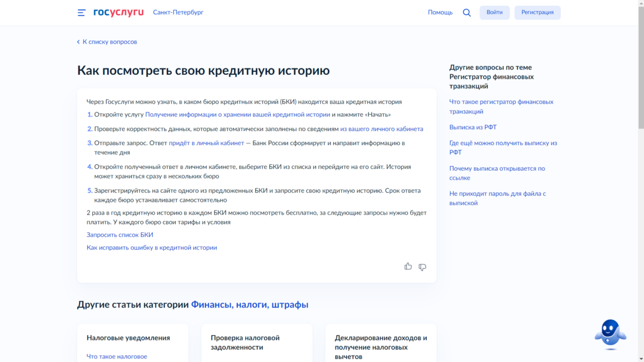Open the robot assistant in the corner
This screenshot has height=362, width=644.
[611, 333]
